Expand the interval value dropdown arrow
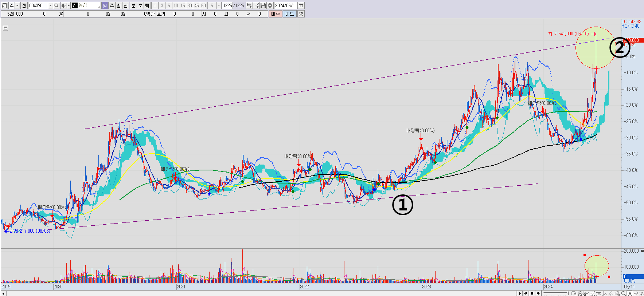Viewport: 644px width, 296px height. click(219, 5)
